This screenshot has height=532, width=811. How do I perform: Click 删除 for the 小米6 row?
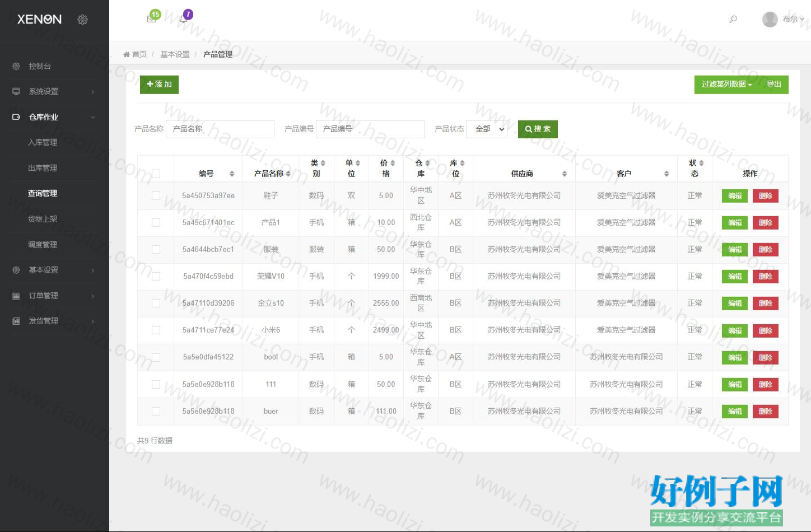pos(766,331)
